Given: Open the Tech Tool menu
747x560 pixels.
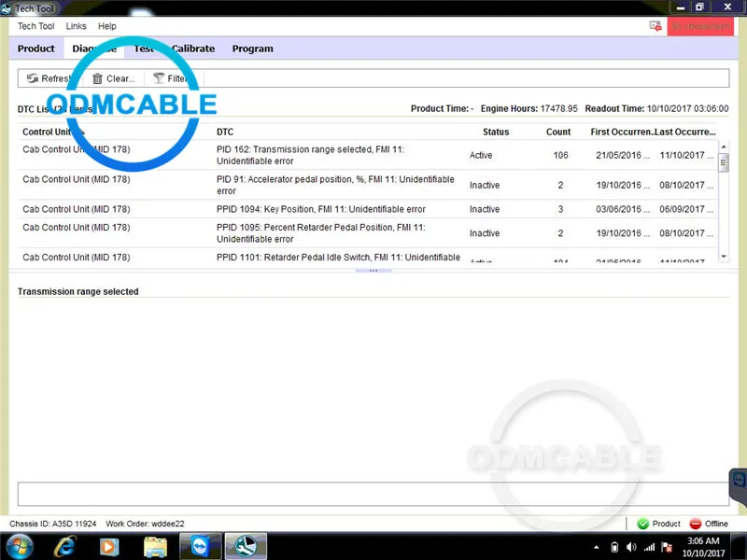Looking at the screenshot, I should (x=36, y=26).
